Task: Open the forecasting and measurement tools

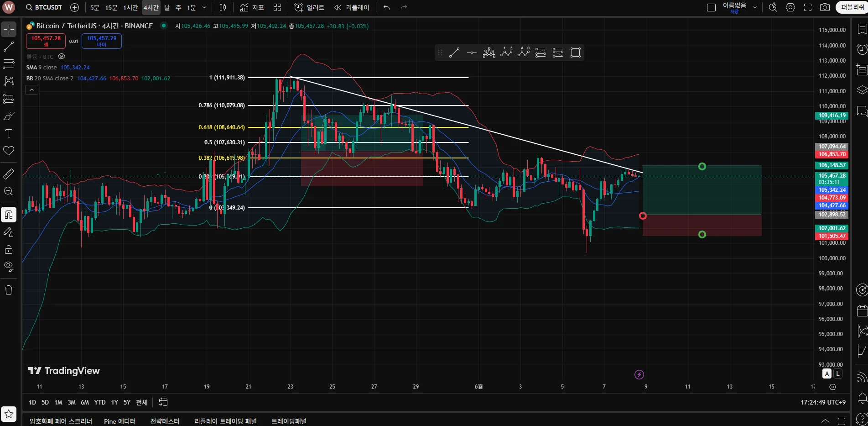Action: coord(9,99)
